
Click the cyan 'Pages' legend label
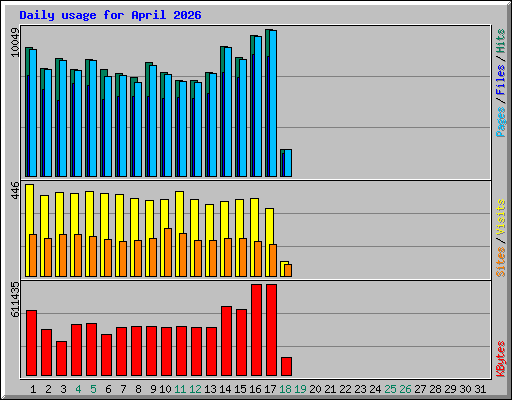[x=501, y=121]
